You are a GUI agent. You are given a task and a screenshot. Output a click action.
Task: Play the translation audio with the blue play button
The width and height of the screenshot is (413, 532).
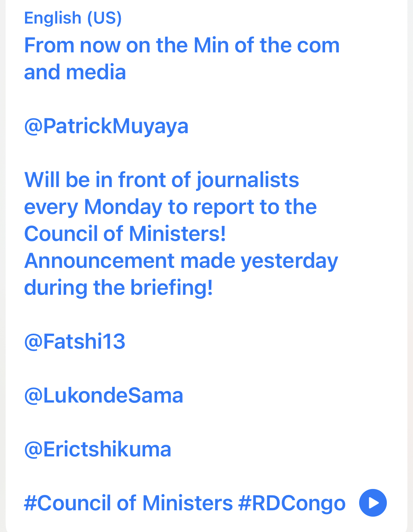pos(373,503)
